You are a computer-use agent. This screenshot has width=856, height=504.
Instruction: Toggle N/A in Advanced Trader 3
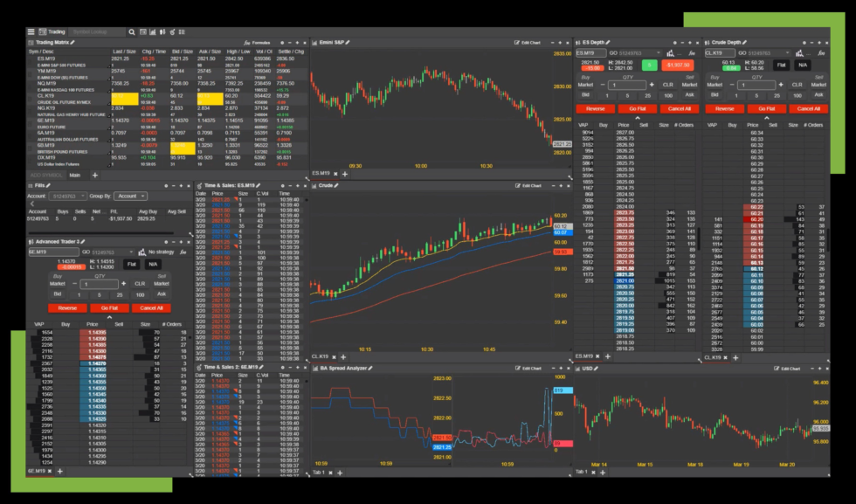tap(153, 265)
